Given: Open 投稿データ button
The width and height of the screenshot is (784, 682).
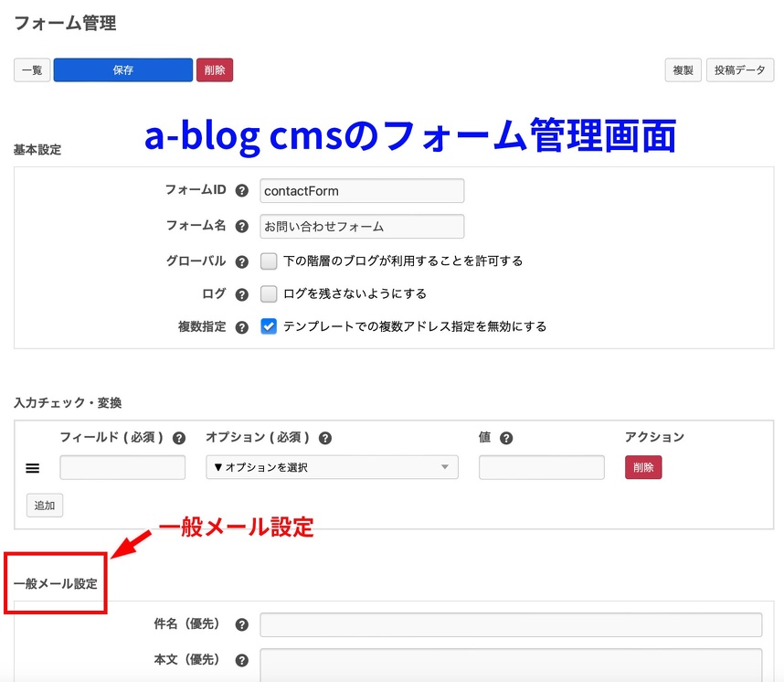Looking at the screenshot, I should 740,70.
